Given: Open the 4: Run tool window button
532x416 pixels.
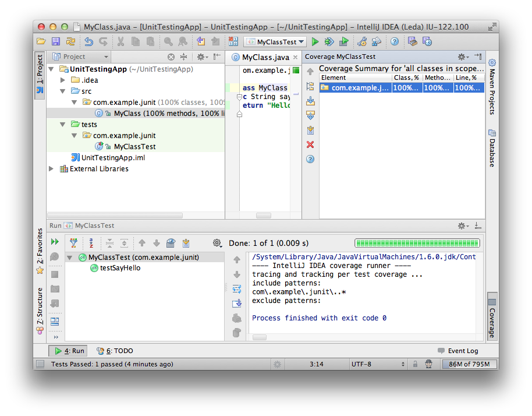Looking at the screenshot, I should (69, 351).
